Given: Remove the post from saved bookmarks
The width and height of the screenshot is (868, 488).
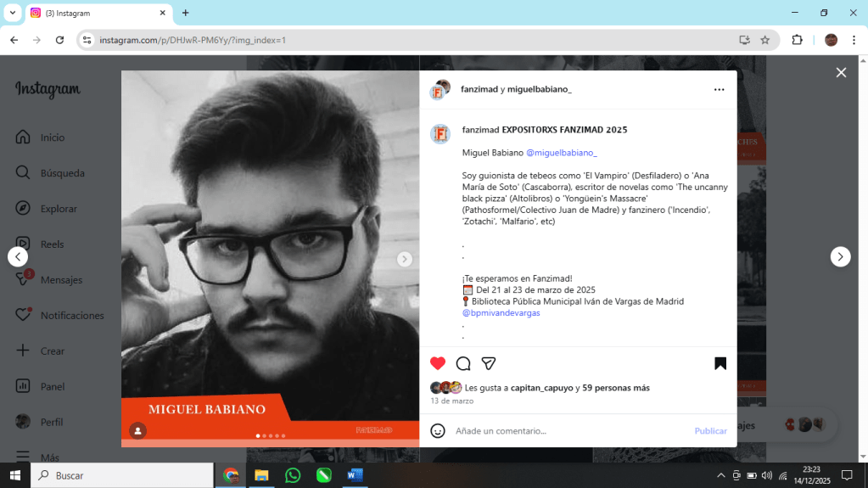Looking at the screenshot, I should 720,363.
